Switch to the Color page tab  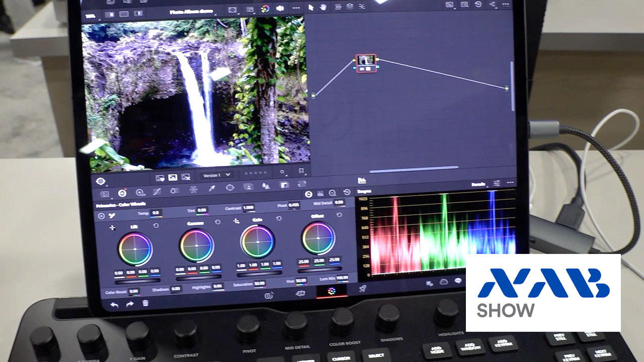331,291
